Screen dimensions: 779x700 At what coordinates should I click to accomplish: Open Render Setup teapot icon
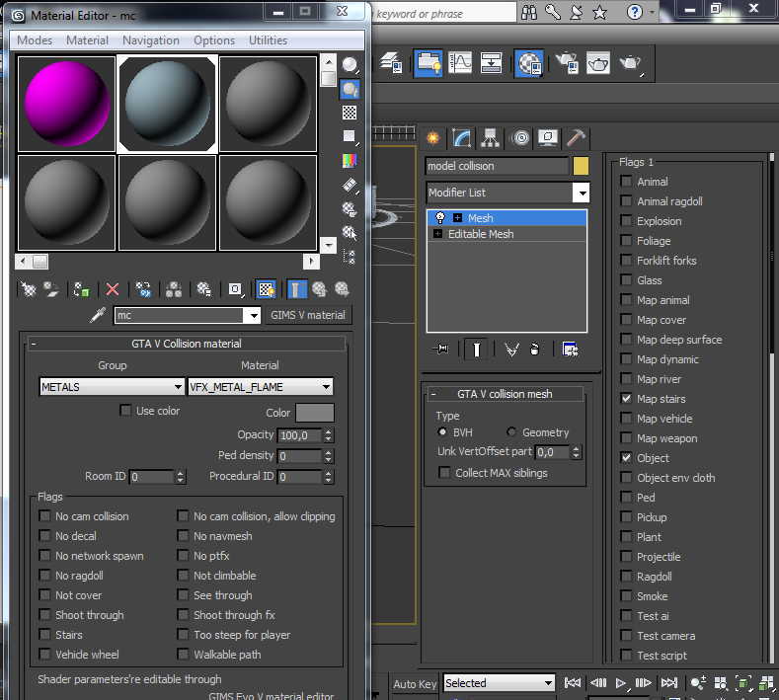click(567, 63)
